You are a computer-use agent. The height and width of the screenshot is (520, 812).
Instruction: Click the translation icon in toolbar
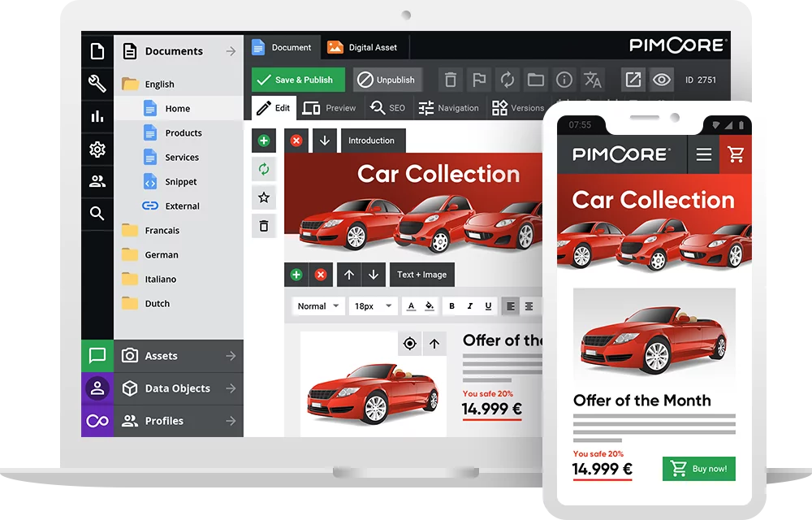(x=593, y=80)
